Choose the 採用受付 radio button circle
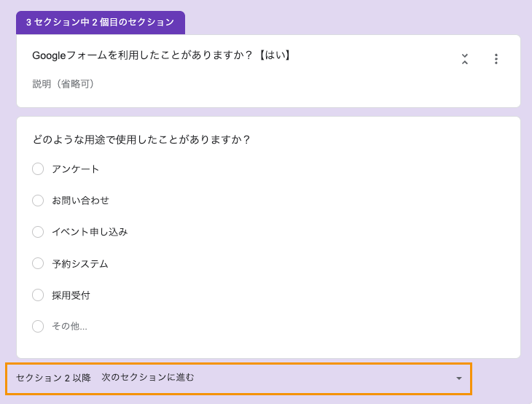 tap(38, 295)
